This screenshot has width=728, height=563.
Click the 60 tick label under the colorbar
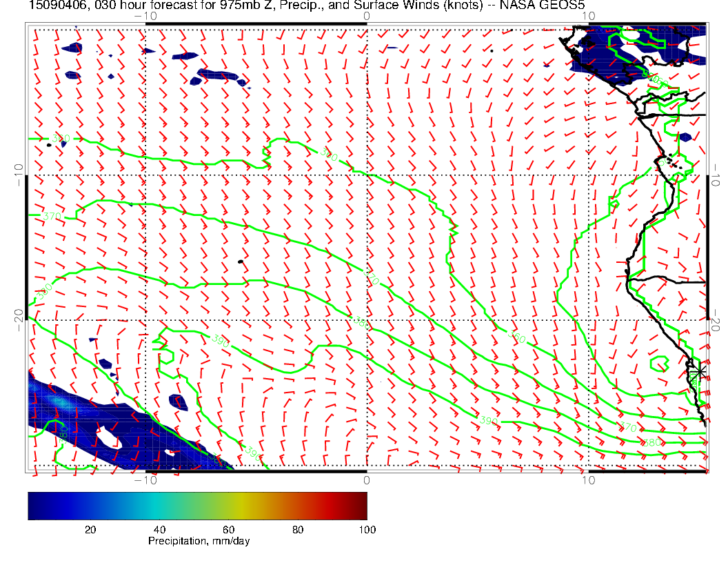pos(229,529)
